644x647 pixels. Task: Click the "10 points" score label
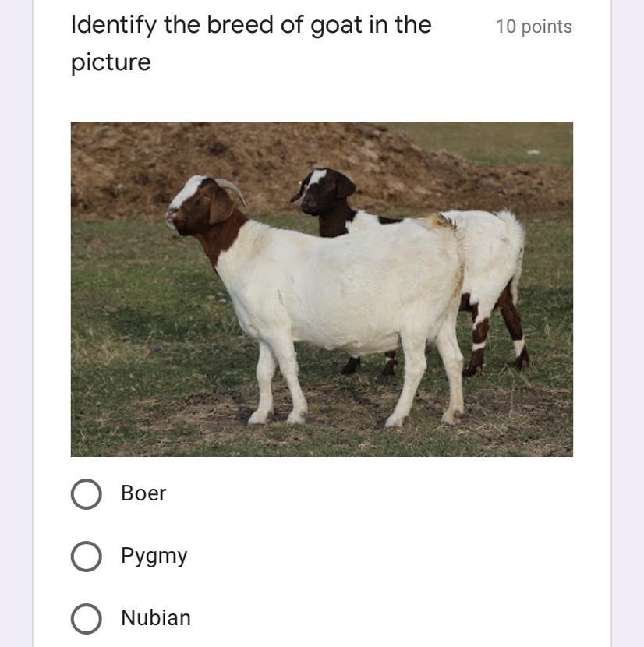533,27
